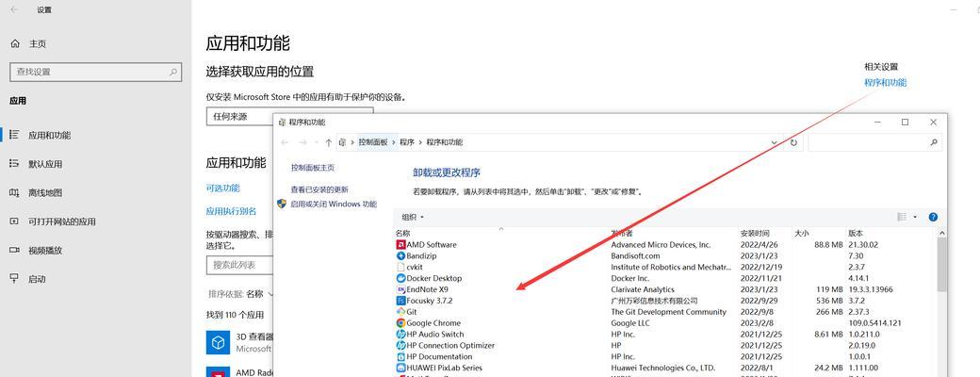980x377 pixels.
Task: Click the forward arrow in Programs window
Action: [303, 142]
